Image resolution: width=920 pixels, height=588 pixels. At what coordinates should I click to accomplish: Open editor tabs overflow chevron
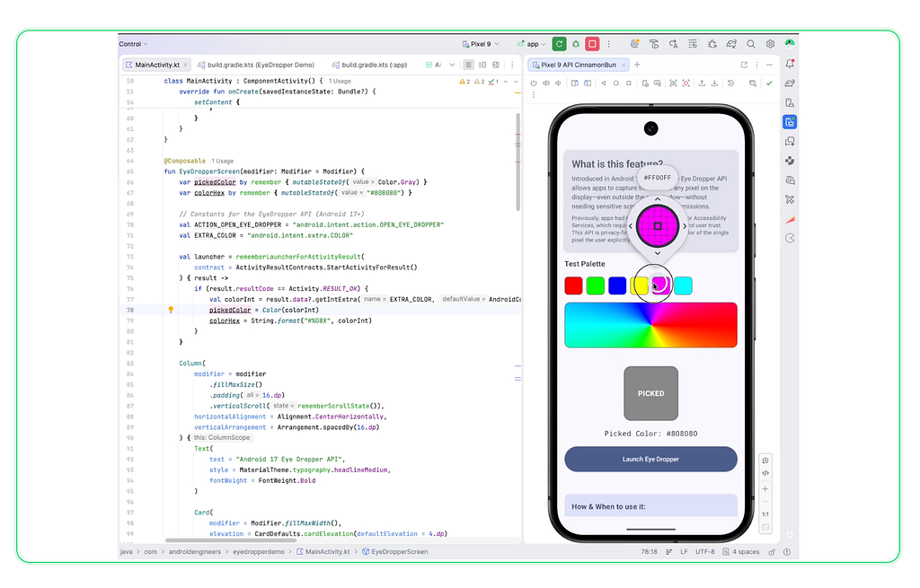pos(452,65)
